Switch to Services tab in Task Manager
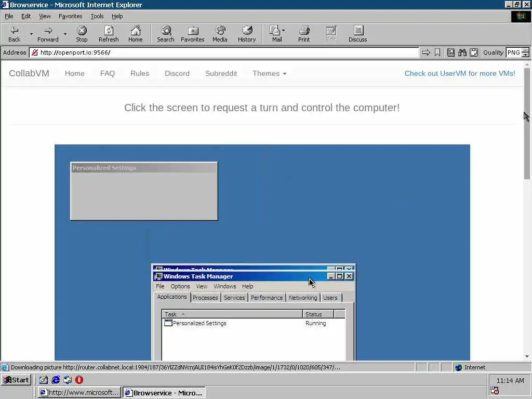532x399 pixels. 234,298
